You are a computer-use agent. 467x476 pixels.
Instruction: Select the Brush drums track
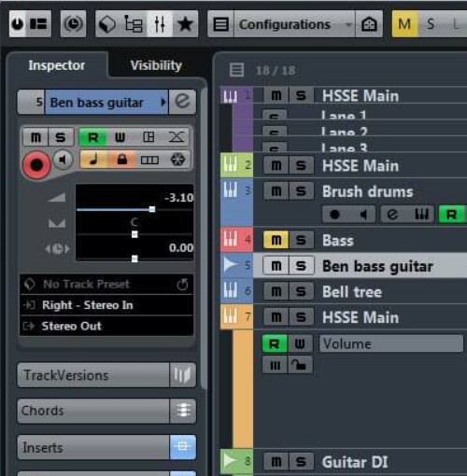[367, 191]
